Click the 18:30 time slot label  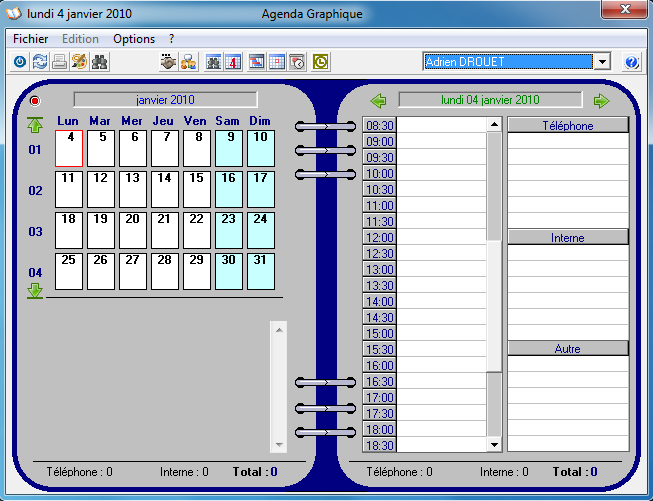tap(379, 445)
